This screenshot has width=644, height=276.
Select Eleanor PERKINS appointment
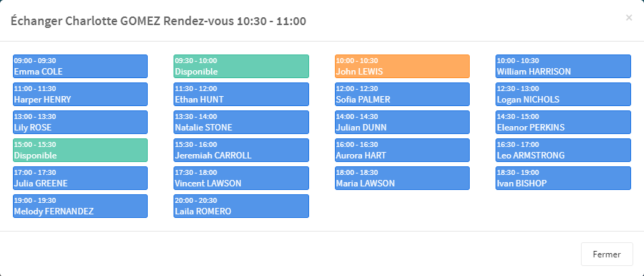(563, 122)
